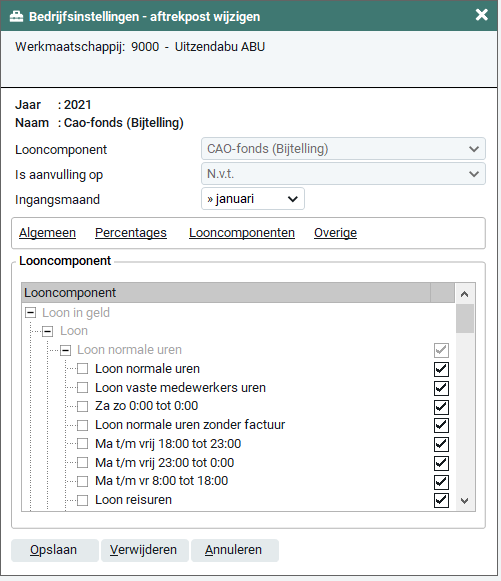The height and width of the screenshot is (581, 501).
Task: Switch to the Percentages tab
Action: pos(131,233)
